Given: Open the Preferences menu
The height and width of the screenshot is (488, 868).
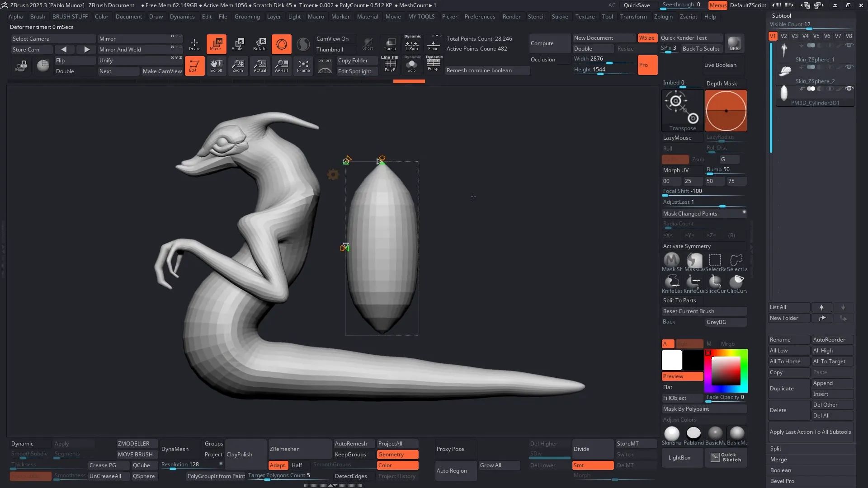Looking at the screenshot, I should click(480, 17).
